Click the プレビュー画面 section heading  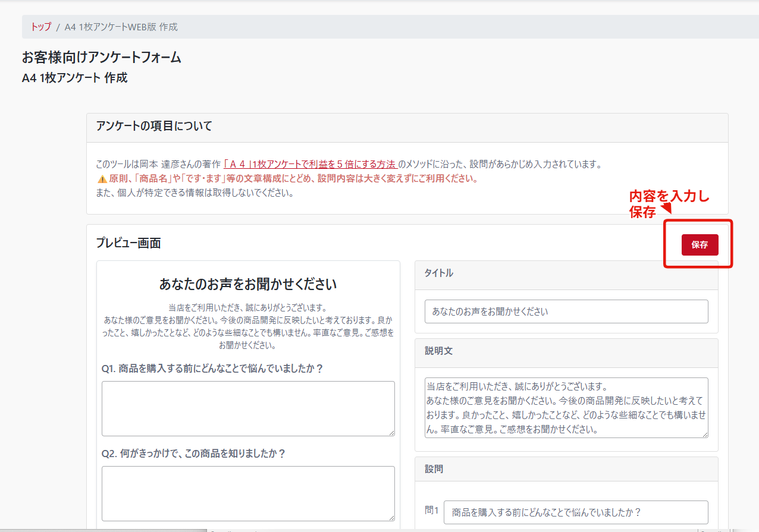click(x=128, y=243)
